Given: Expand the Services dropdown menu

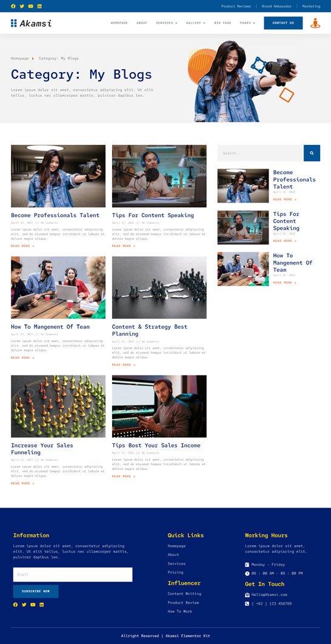Looking at the screenshot, I should coord(166,23).
